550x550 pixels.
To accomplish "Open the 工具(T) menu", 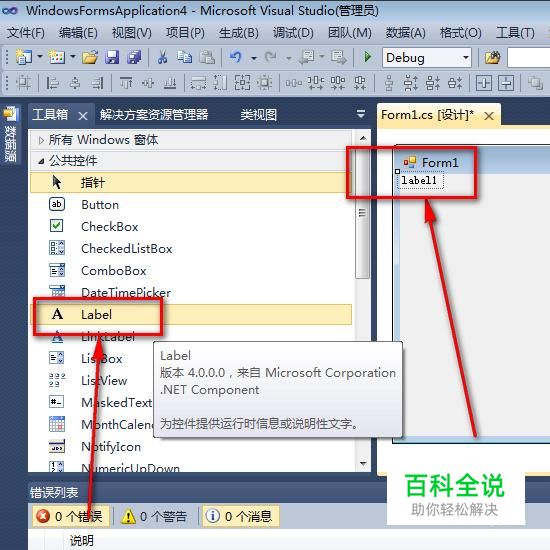I will pos(515,33).
